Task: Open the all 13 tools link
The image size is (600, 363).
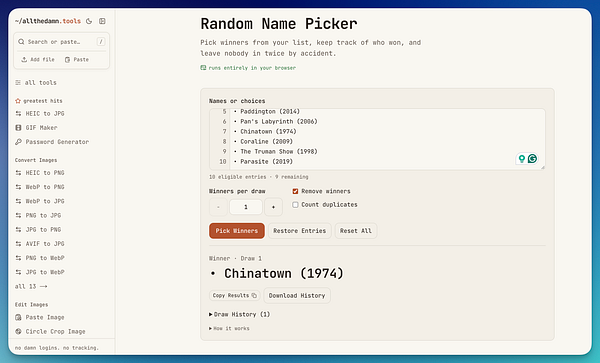Action: (31, 286)
